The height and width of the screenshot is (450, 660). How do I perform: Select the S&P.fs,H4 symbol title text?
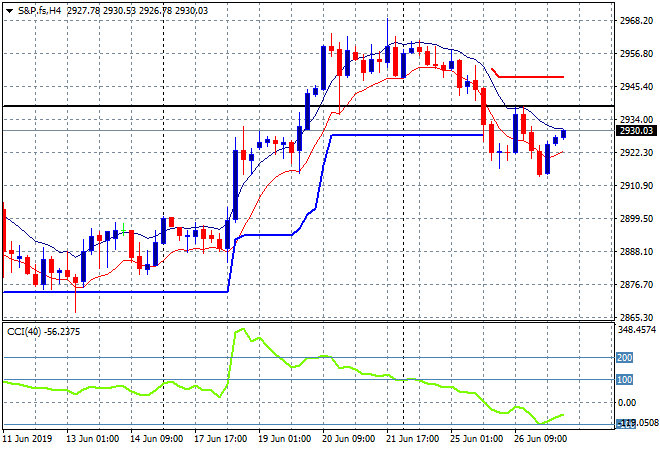[40, 11]
